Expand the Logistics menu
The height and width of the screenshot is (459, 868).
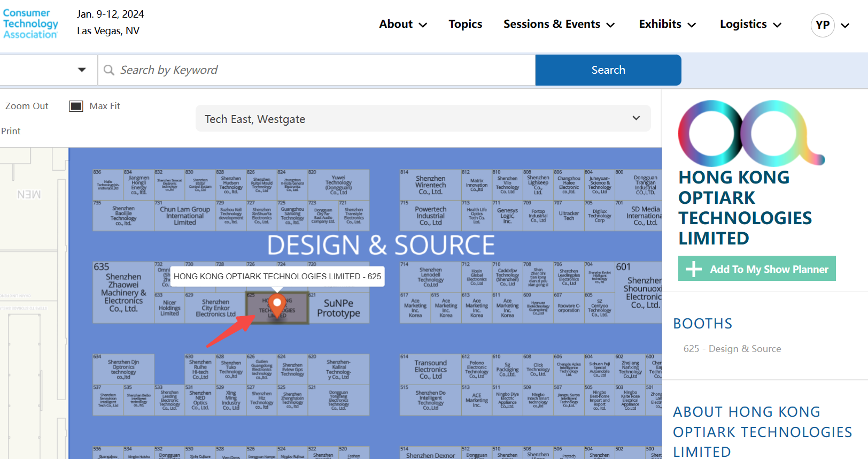point(750,24)
